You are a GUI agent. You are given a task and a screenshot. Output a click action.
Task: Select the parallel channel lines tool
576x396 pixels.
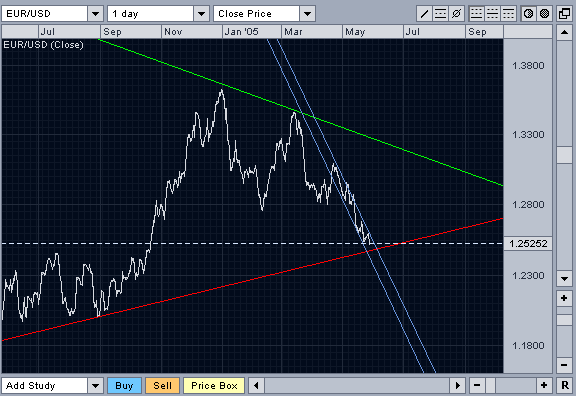coord(440,14)
